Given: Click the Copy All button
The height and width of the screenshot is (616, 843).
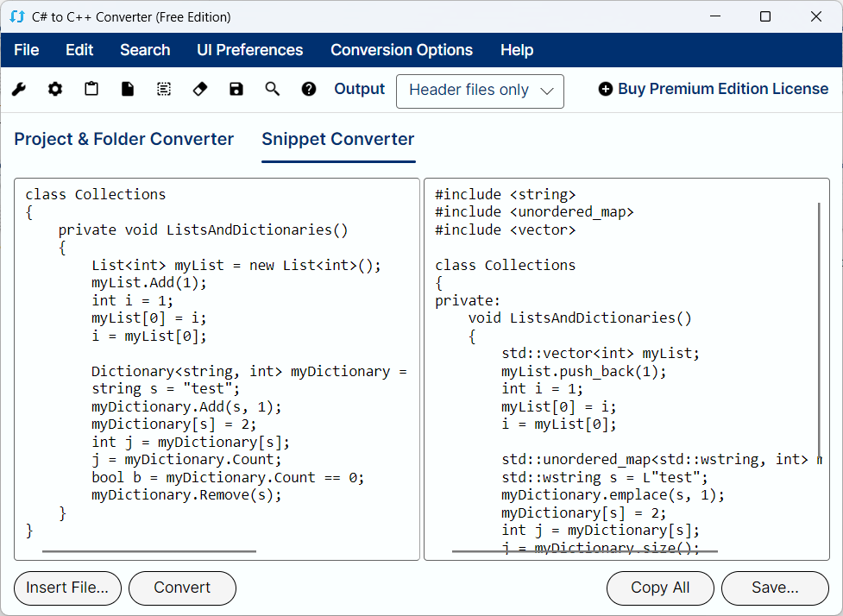Looking at the screenshot, I should pos(660,588).
